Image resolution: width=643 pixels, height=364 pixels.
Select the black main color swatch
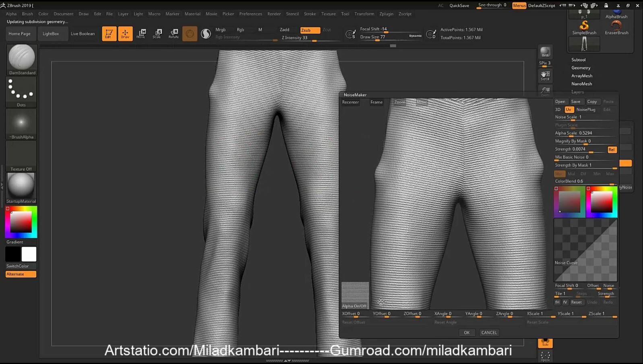pos(13,254)
